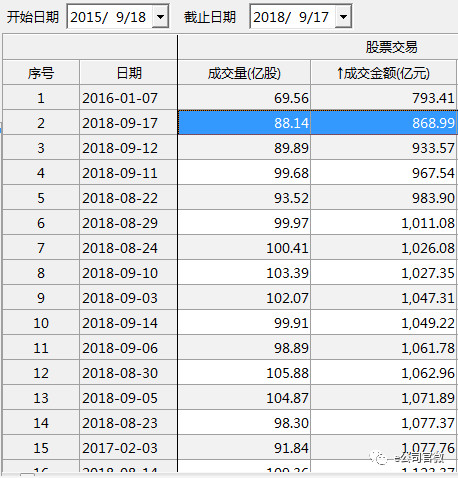Screen dimensions: 458x478
Task: Select the row dated 2018-08-22
Action: coord(230,198)
